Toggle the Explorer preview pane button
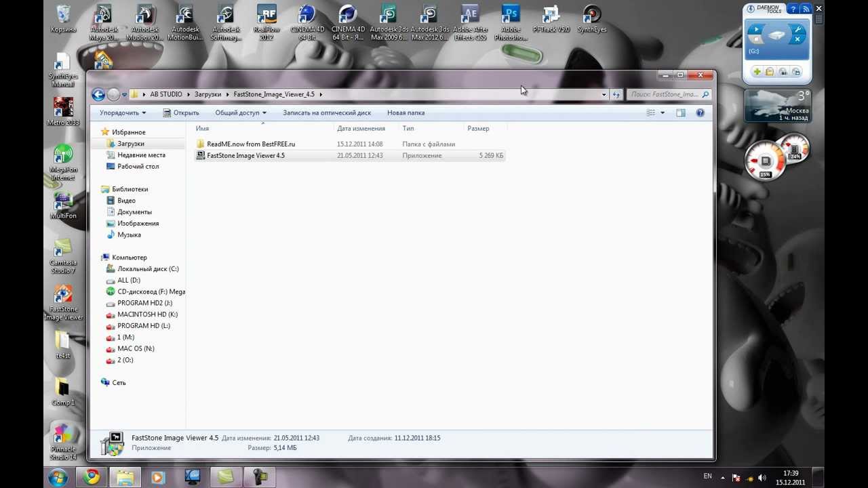This screenshot has width=868, height=488. [681, 113]
